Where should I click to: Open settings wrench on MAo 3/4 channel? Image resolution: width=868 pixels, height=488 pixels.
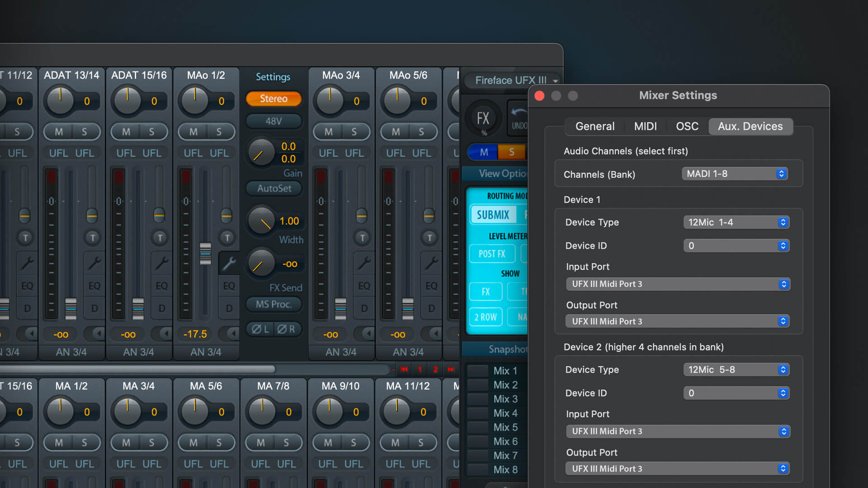[364, 263]
